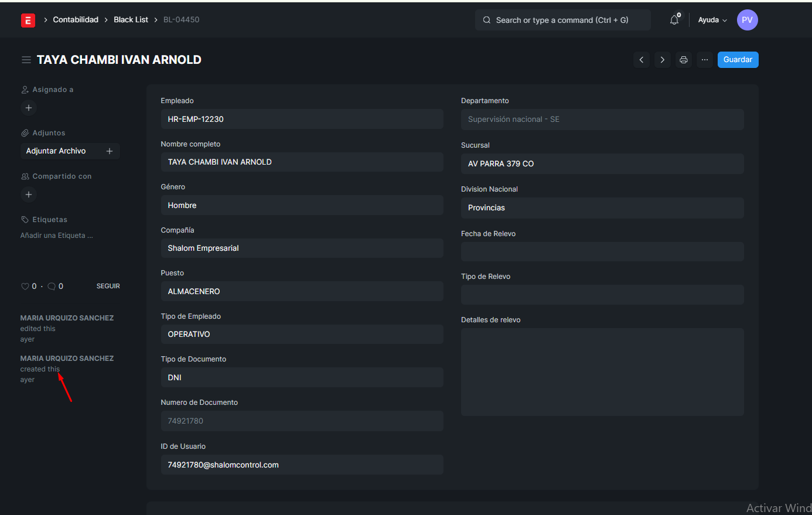Screen dimensions: 812x515
Task: Like the document with heart icon
Action: [25, 287]
